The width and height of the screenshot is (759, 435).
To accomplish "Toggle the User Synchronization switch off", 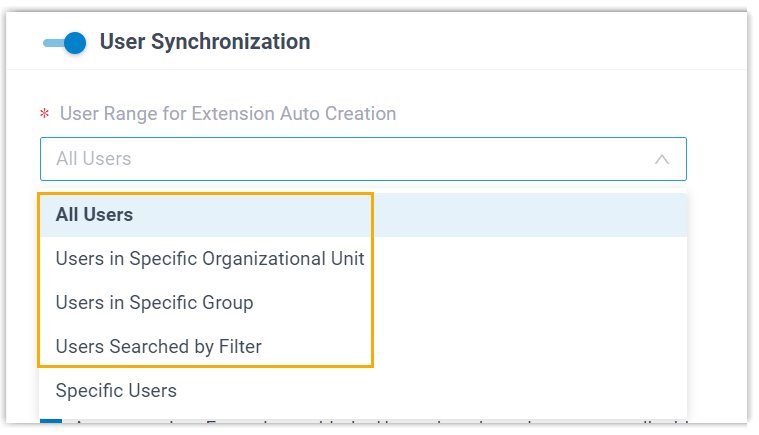I will pyautogui.click(x=64, y=43).
